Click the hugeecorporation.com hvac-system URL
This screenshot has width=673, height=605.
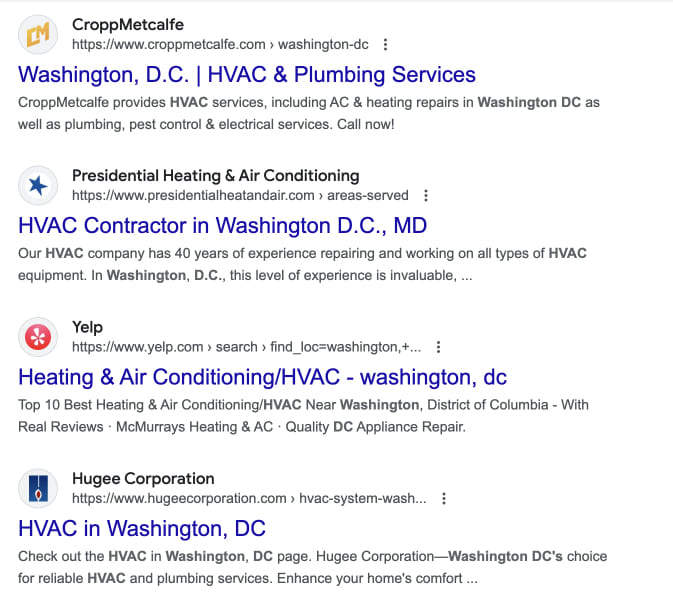click(249, 499)
